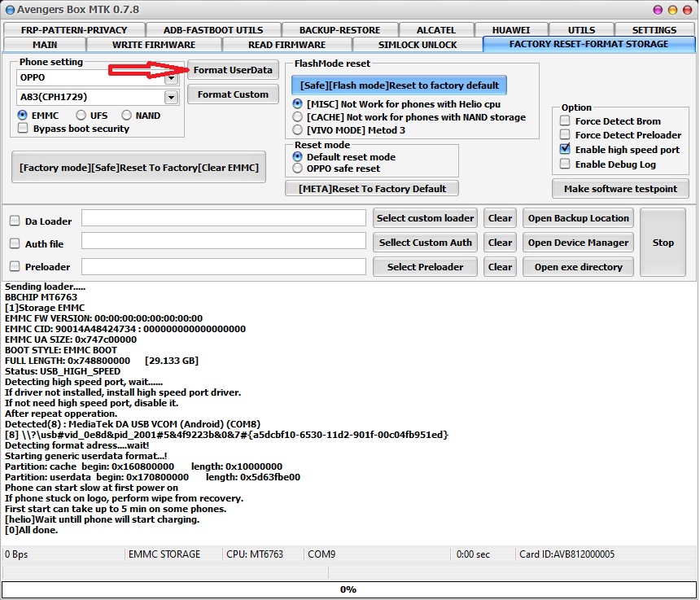
Task: Select OPPO safe reset mode
Action: (298, 169)
